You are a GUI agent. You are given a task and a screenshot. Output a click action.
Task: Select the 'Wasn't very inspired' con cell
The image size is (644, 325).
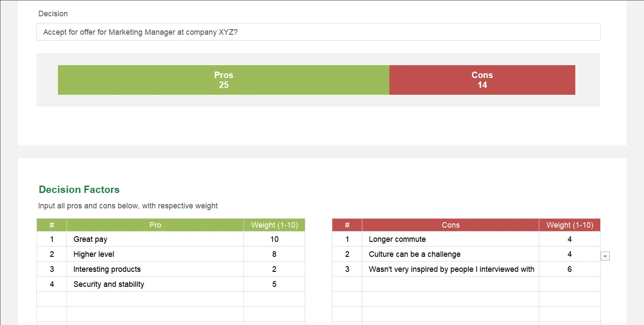(x=450, y=269)
